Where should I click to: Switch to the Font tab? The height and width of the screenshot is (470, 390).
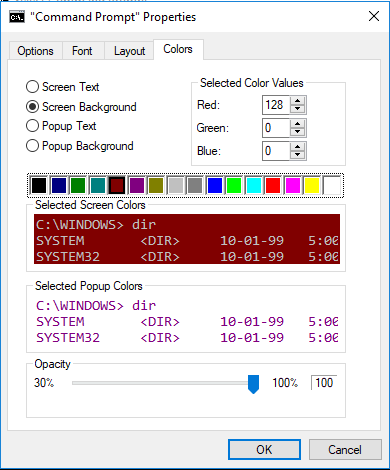(x=82, y=51)
